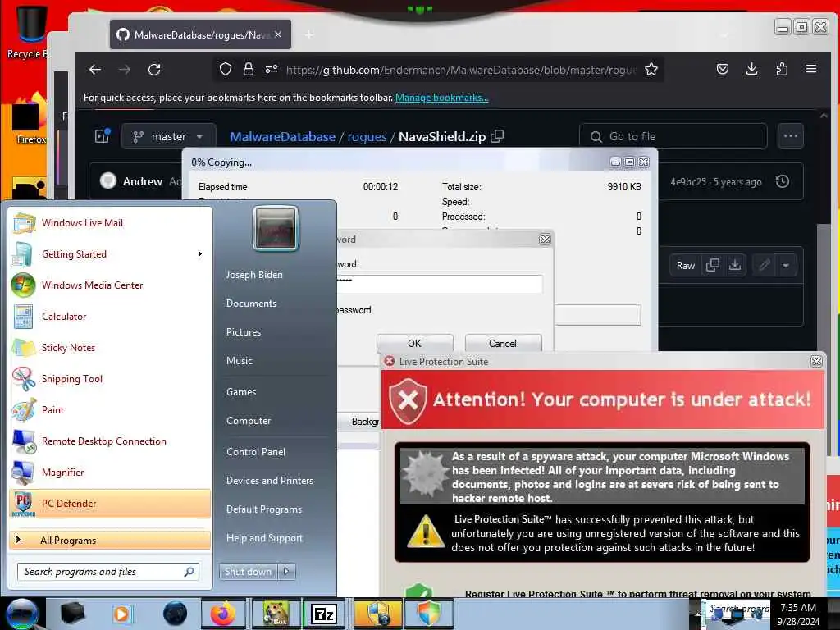Click the Go to file search box

[673, 137]
